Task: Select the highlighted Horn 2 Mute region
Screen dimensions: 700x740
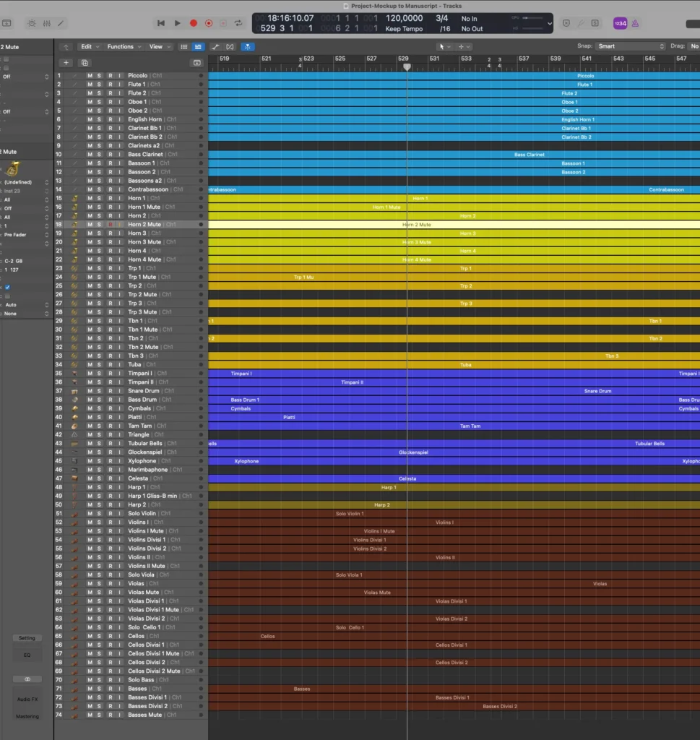Action: pos(454,225)
